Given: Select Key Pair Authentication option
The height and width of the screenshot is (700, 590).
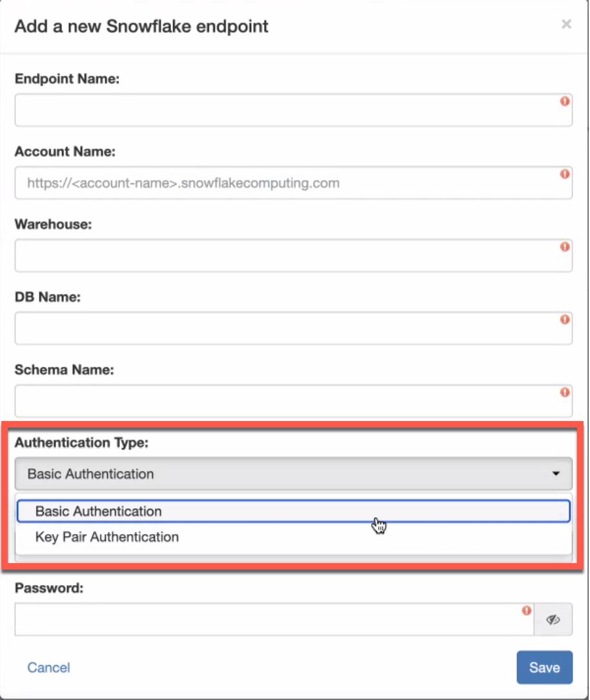Looking at the screenshot, I should tap(294, 537).
